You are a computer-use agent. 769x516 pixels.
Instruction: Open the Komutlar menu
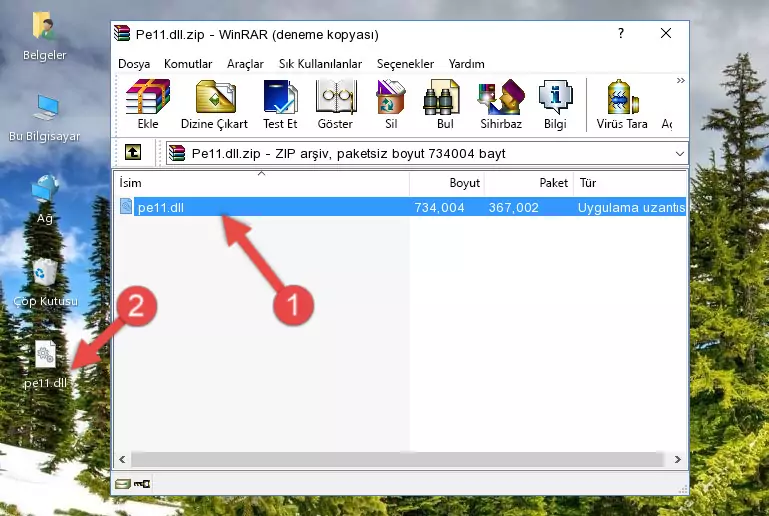188,64
